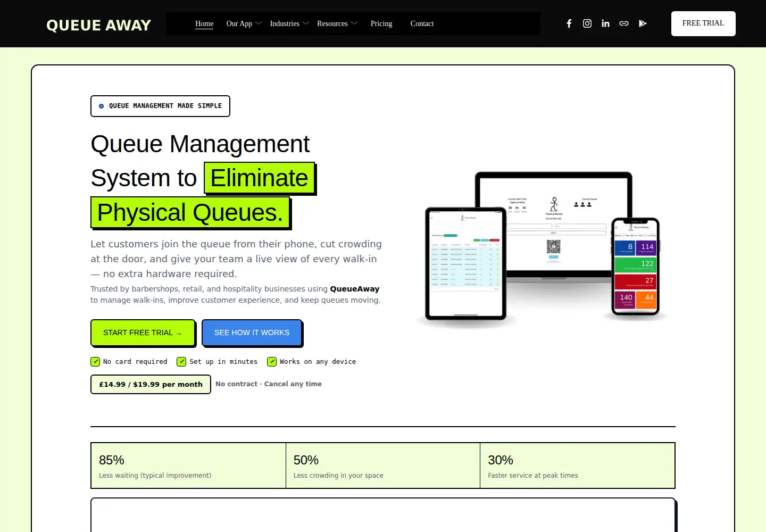Click the 'No card required' checkmark icon
Screen dimensions: 766x532
(95, 362)
